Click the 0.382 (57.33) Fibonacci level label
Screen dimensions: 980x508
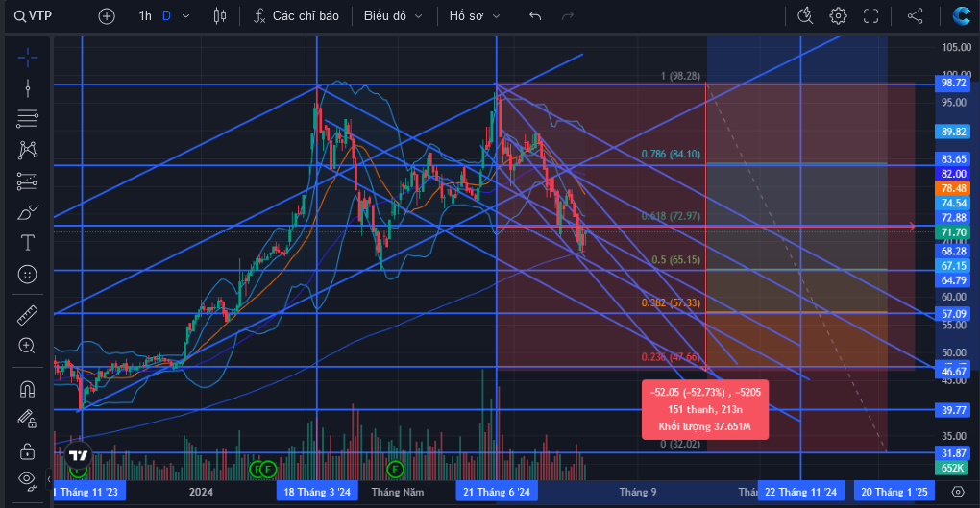[671, 302]
